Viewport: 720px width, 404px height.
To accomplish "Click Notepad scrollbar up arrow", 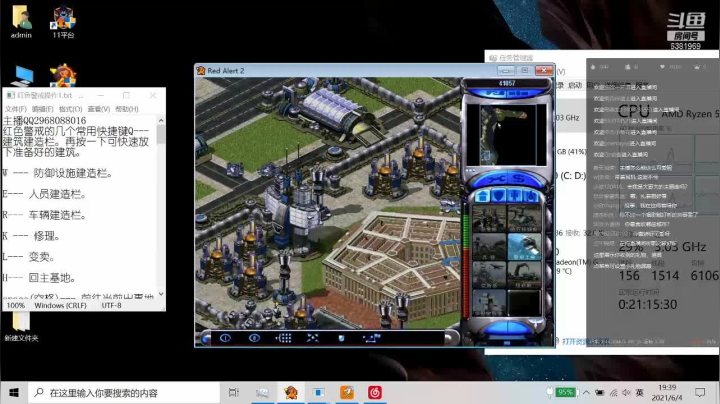I will (x=161, y=120).
